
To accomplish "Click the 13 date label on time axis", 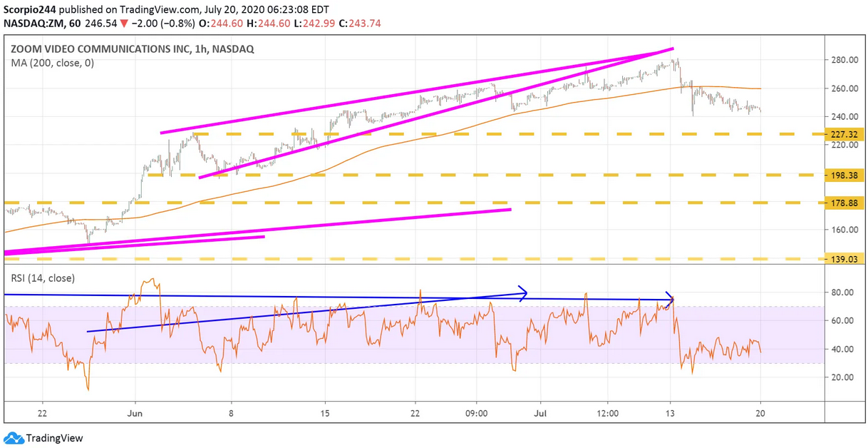I will [x=671, y=413].
